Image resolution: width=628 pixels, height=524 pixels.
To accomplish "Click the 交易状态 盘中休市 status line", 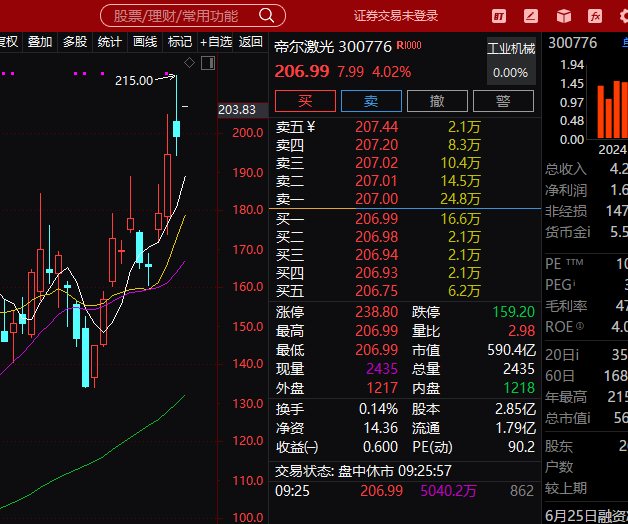I will pyautogui.click(x=363, y=471).
